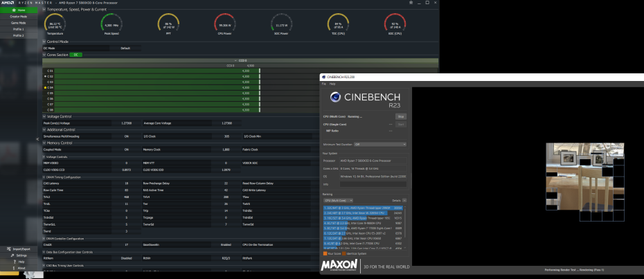
Task: Stop the CPU Multi Core test
Action: (400, 117)
